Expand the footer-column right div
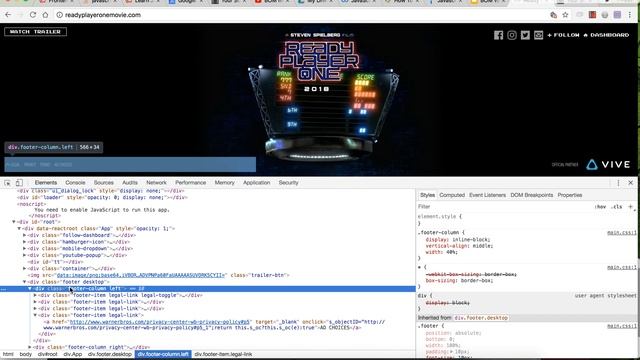640x360 pixels. point(30,347)
